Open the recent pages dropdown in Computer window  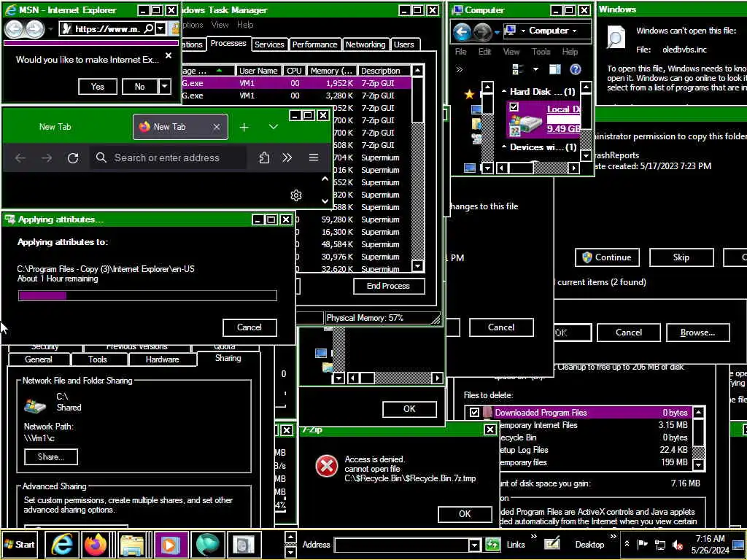[497, 31]
